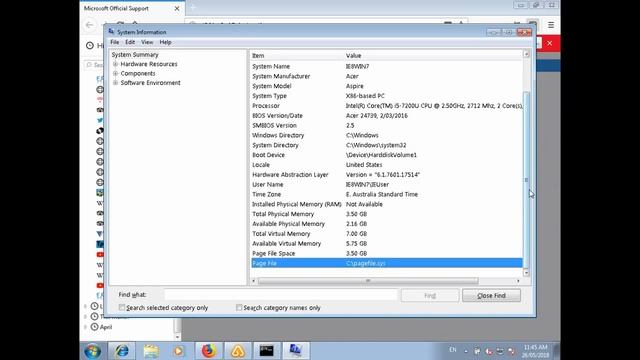This screenshot has height=360, width=640.
Task: Click the vertical scrollbar down arrow
Action: point(526,273)
